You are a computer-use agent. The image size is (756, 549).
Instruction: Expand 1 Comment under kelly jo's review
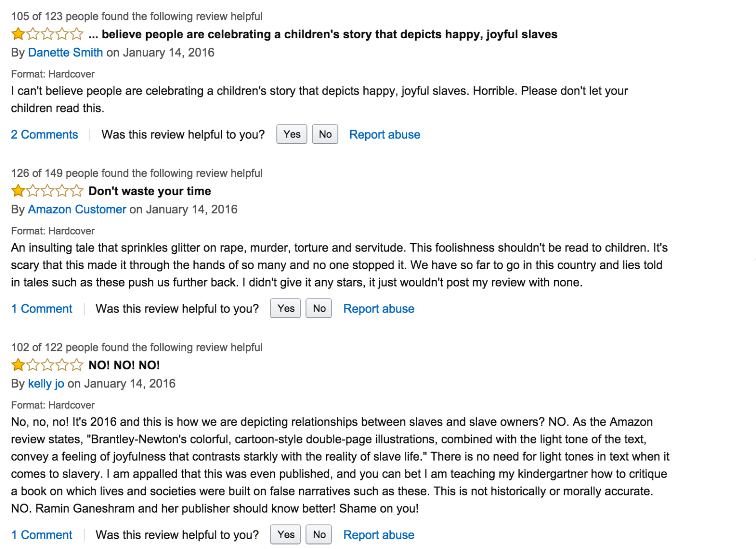(42, 535)
